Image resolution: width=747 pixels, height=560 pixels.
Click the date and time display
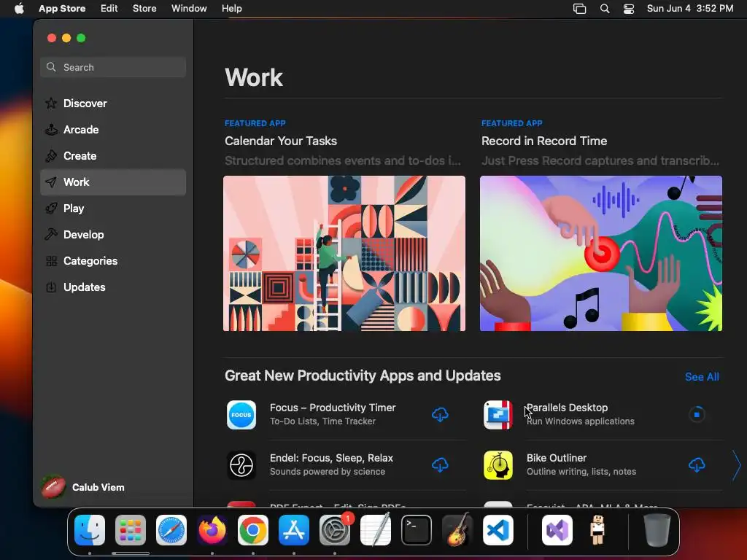click(690, 8)
